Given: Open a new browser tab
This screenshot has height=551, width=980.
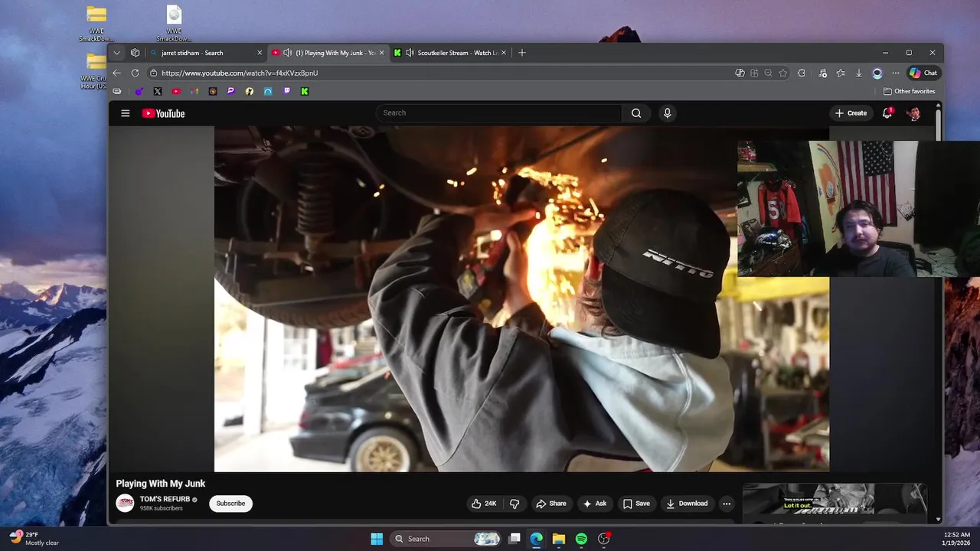Looking at the screenshot, I should tap(522, 53).
